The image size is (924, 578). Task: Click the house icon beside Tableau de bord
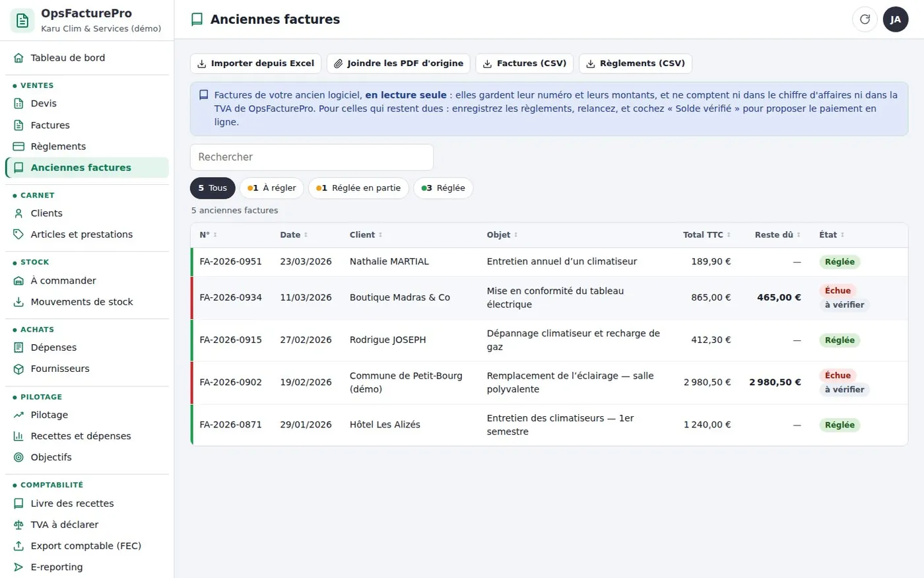point(18,57)
